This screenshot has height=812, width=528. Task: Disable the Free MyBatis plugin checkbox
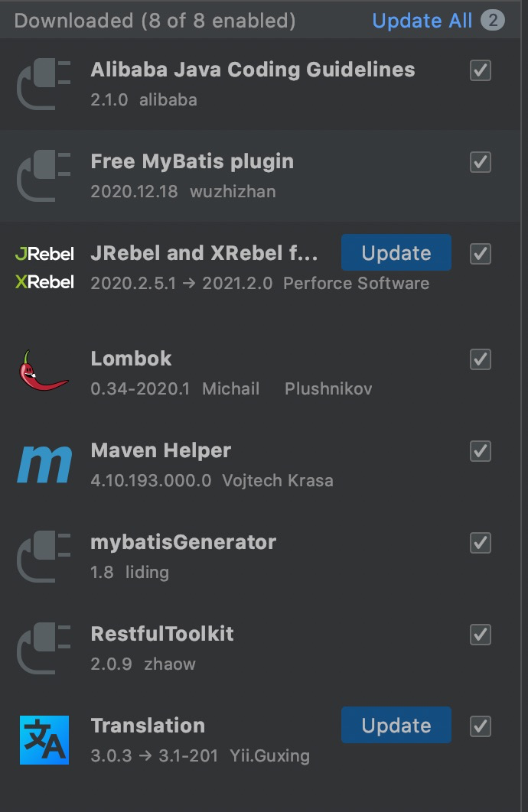(x=481, y=162)
